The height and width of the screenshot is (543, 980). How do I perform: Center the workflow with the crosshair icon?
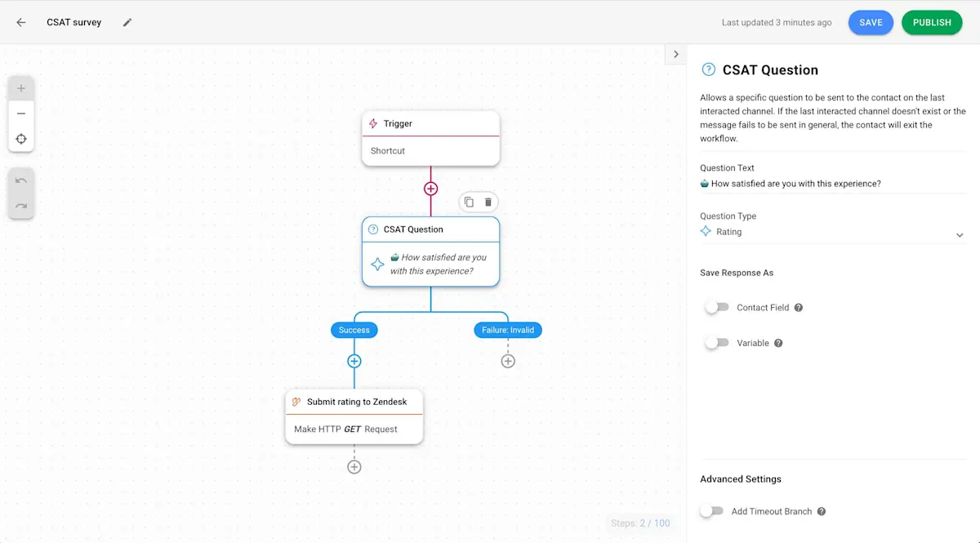20,139
